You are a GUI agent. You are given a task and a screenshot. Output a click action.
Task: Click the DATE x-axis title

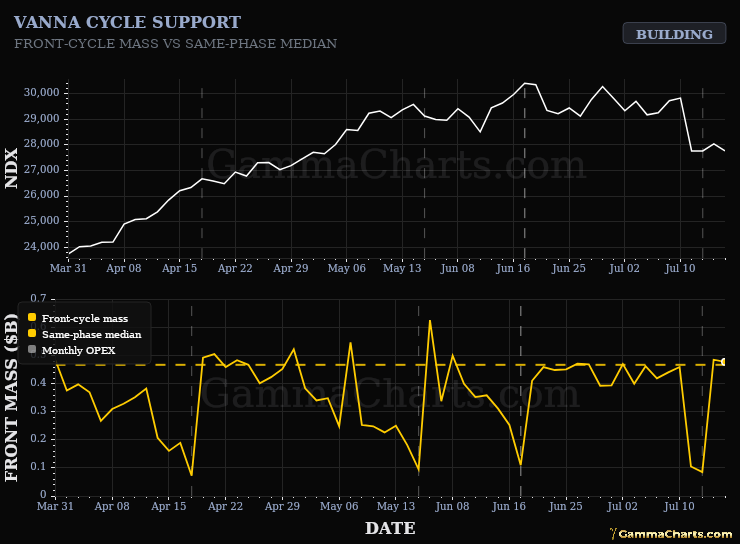390,528
